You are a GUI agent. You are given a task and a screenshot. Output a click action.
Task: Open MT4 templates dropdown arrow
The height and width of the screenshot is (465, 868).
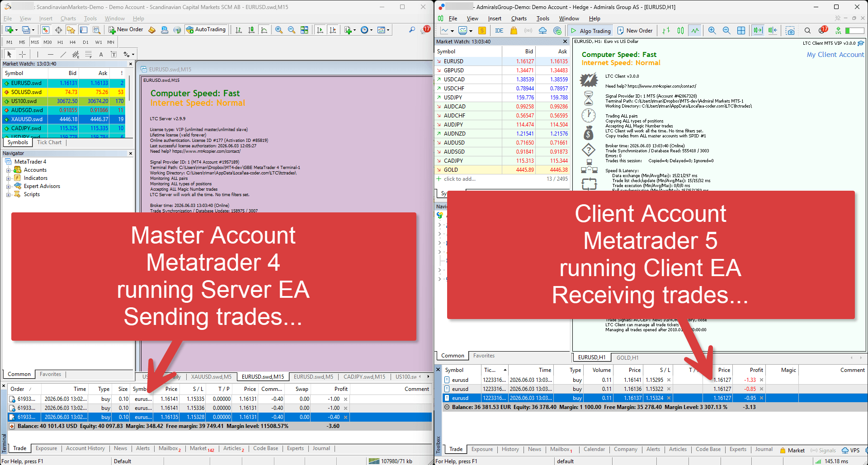tap(388, 30)
